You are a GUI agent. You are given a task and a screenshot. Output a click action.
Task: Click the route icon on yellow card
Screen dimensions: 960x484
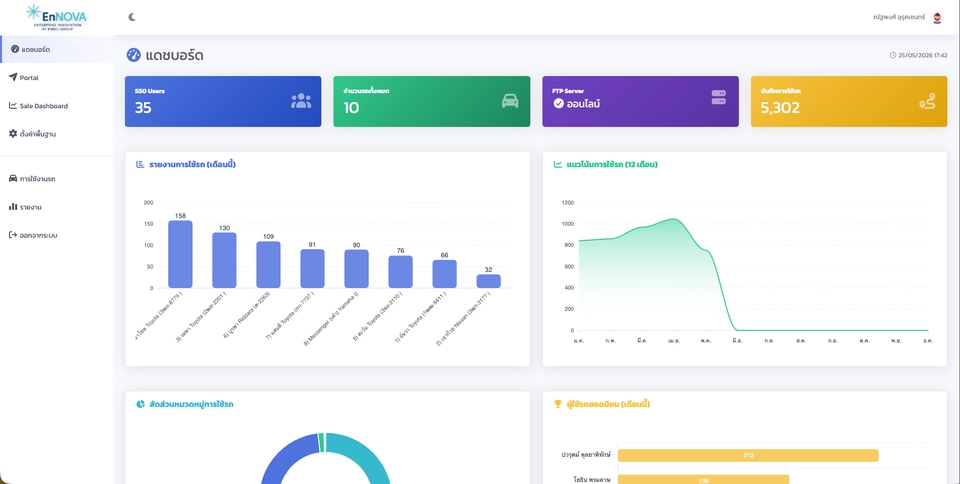tap(928, 103)
